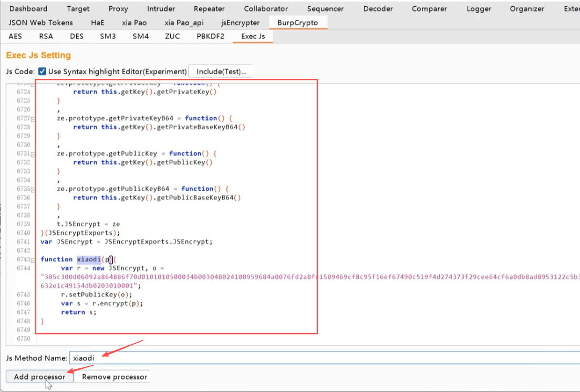Click the Exec Js Setting heading
This screenshot has width=580, height=392.
[x=38, y=55]
